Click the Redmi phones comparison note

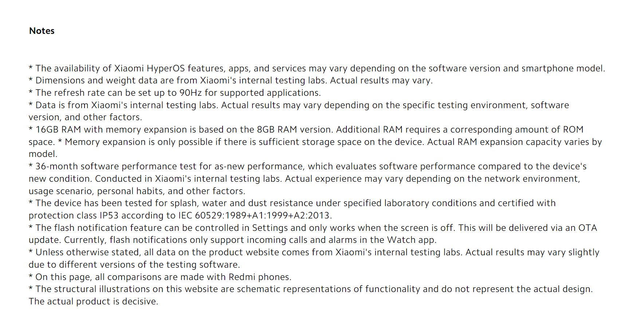click(160, 277)
